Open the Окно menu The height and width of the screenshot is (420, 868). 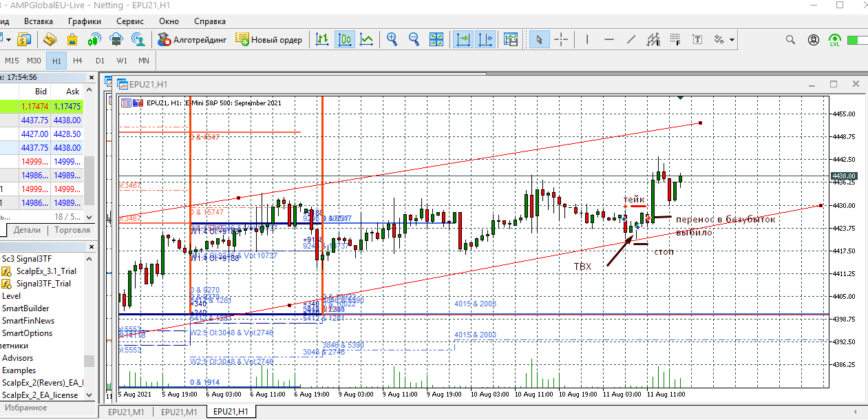coord(169,21)
